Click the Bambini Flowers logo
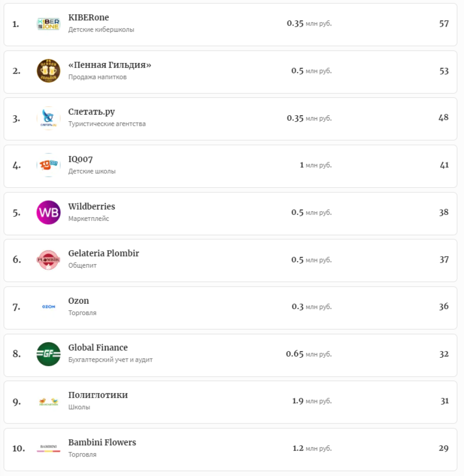This screenshot has width=464, height=476. coord(49,448)
